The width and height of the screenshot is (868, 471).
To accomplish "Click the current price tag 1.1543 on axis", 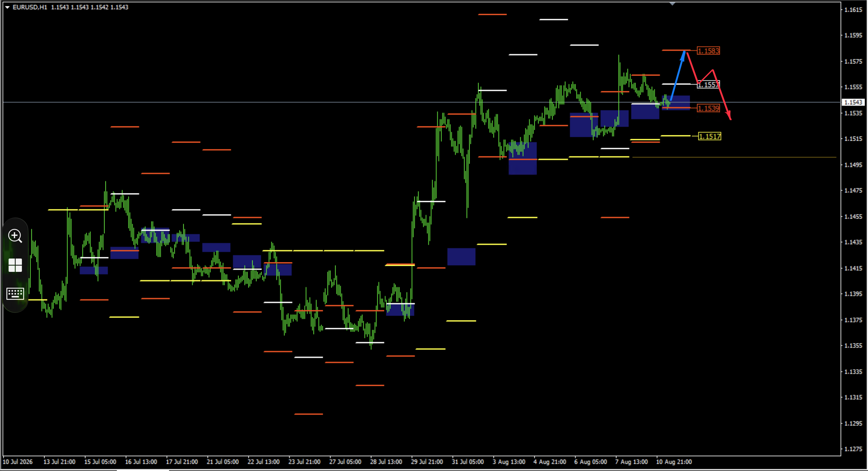I will pos(853,102).
